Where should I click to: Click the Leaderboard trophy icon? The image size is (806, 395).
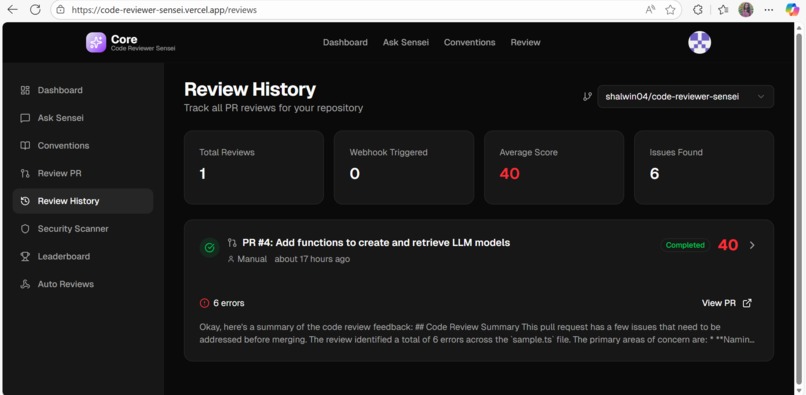click(25, 257)
